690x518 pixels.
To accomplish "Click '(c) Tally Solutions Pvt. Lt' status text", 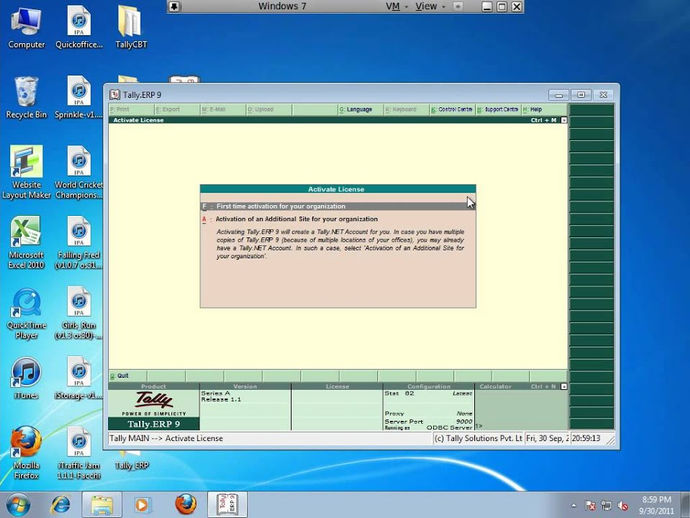I will pyautogui.click(x=478, y=438).
